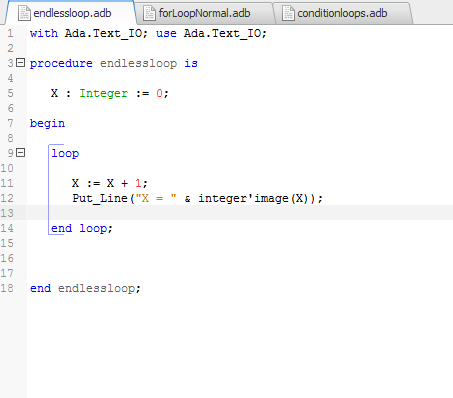This screenshot has width=453, height=398.
Task: Click the 'use' keyword on line 1
Action: pos(166,33)
